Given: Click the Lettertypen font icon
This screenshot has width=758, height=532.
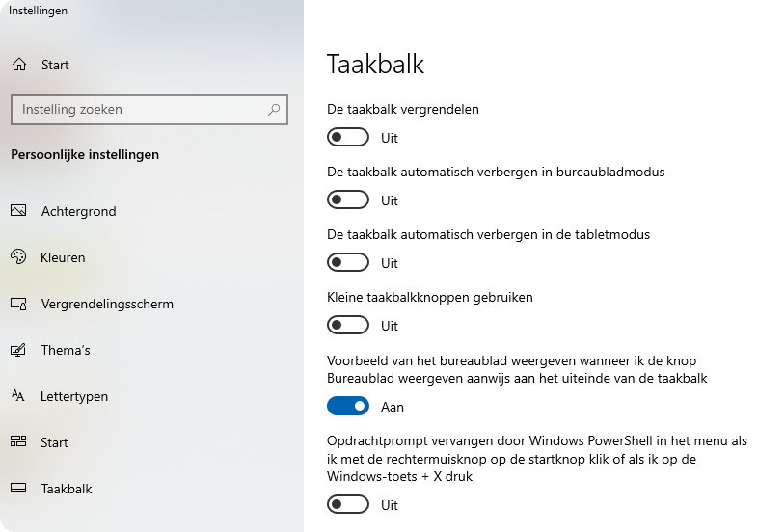Looking at the screenshot, I should point(18,396).
